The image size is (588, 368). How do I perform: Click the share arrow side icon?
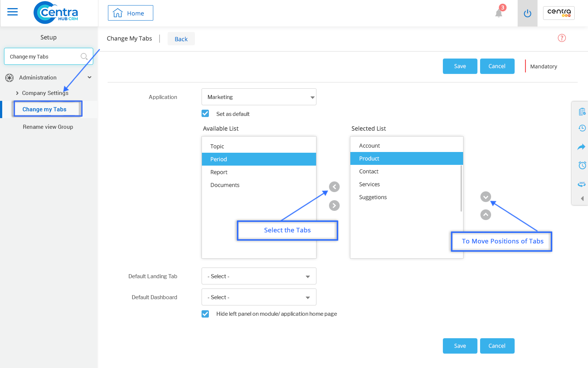click(x=581, y=147)
